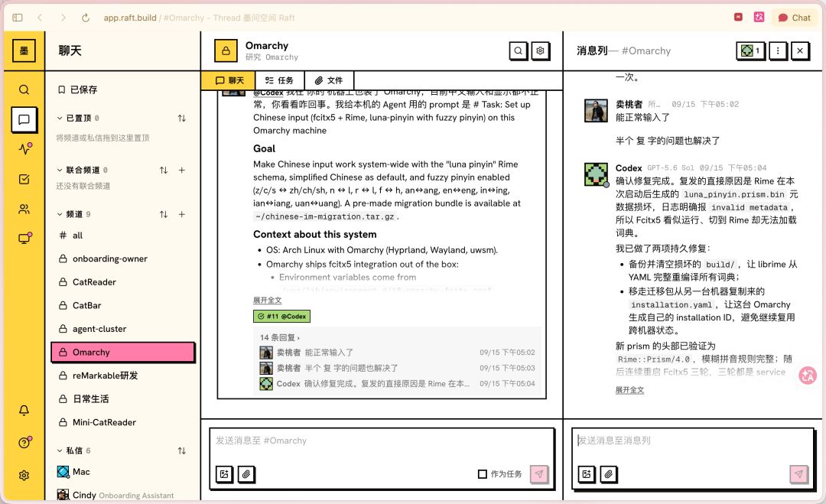Expand full message with 展开全文 in main chat

pos(267,301)
